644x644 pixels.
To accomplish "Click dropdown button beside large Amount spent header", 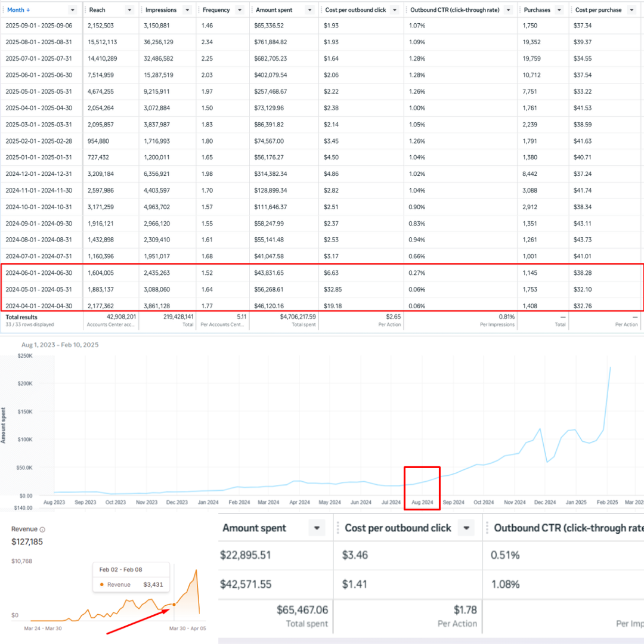I will pos(317,528).
